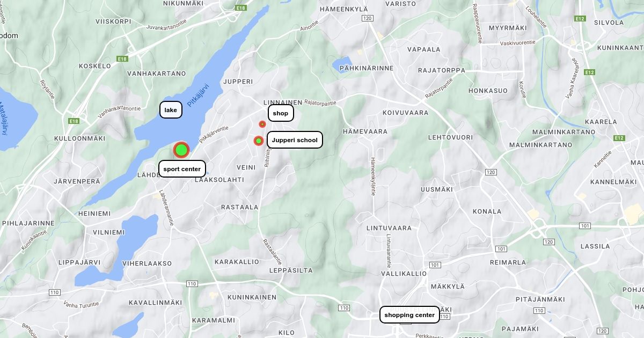The height and width of the screenshot is (338, 644).
Task: Click the uppercase LINTUVAARA district name
Action: click(x=389, y=228)
